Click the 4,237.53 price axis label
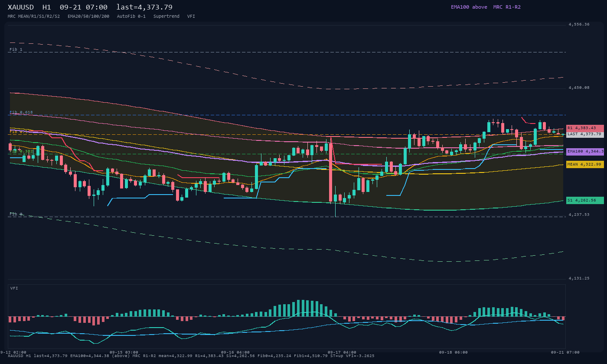Screen dimensions: 607x364 pos(579,214)
